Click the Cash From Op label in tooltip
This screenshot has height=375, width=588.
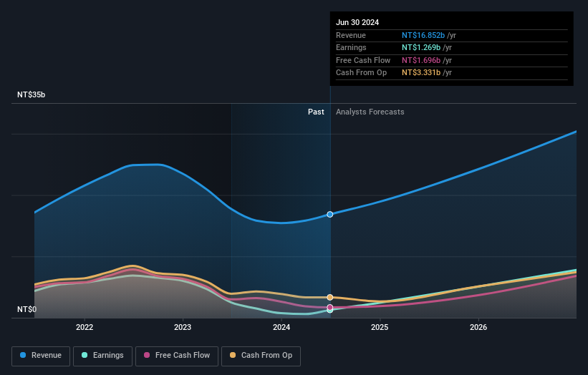pos(361,73)
